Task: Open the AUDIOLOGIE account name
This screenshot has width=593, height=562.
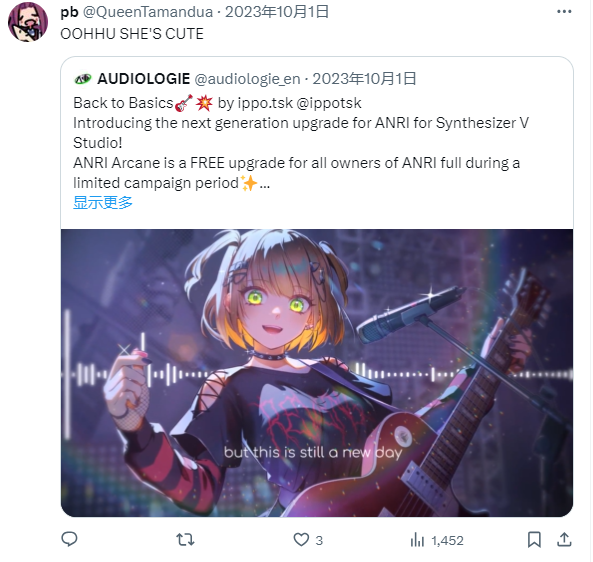Action: (x=144, y=79)
